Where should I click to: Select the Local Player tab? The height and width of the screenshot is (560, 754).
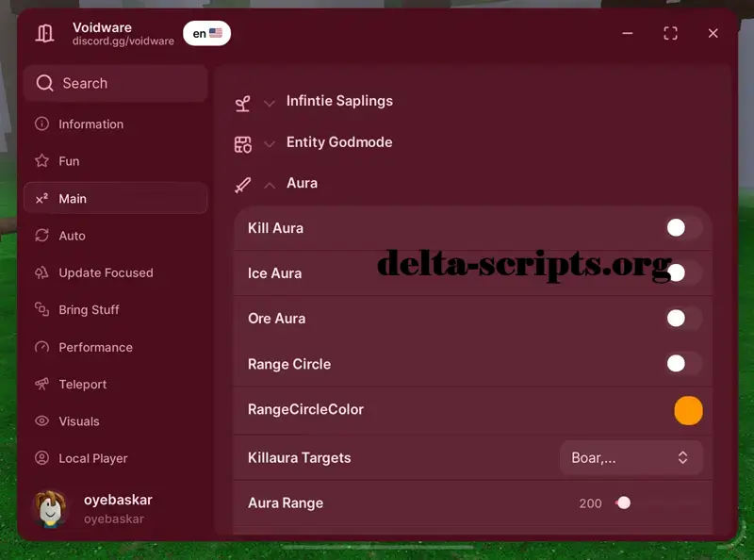click(115, 458)
